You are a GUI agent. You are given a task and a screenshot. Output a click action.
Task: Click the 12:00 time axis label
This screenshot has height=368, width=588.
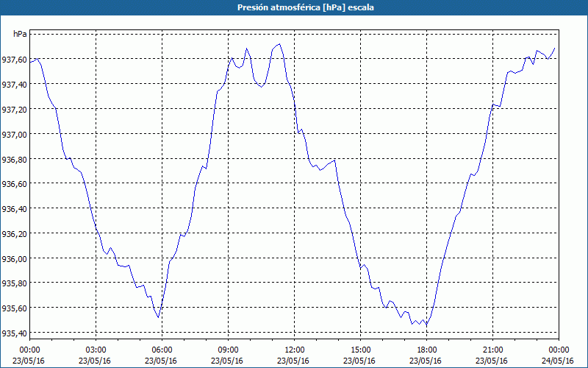(x=295, y=350)
